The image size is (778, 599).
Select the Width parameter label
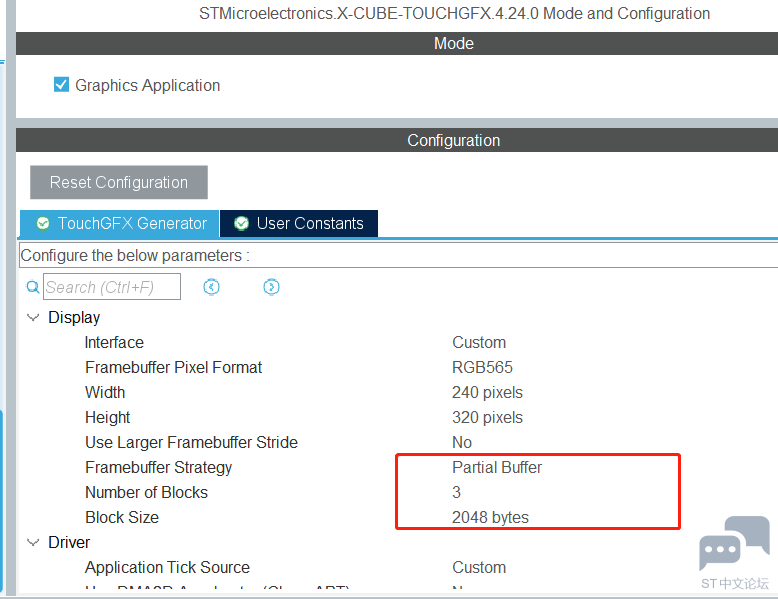pyautogui.click(x=105, y=392)
